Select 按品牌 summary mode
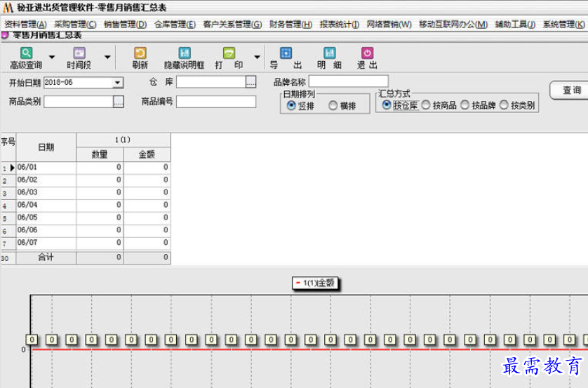Viewport: 588px width, 388px height. [x=465, y=106]
